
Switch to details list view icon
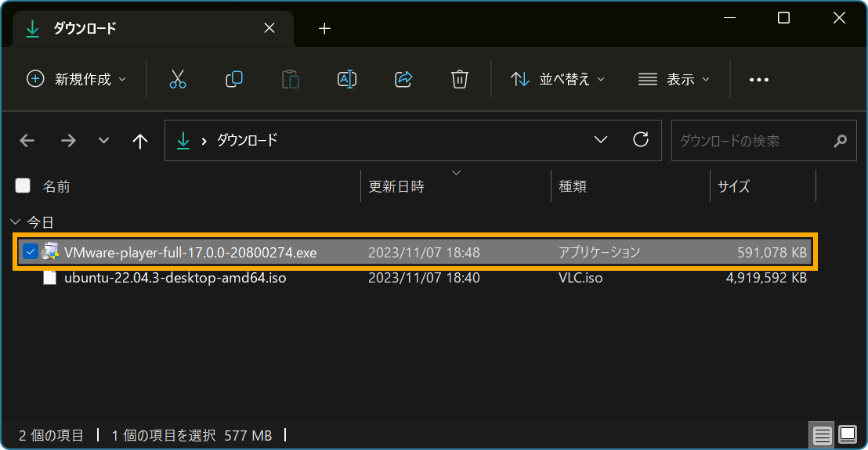click(x=822, y=434)
